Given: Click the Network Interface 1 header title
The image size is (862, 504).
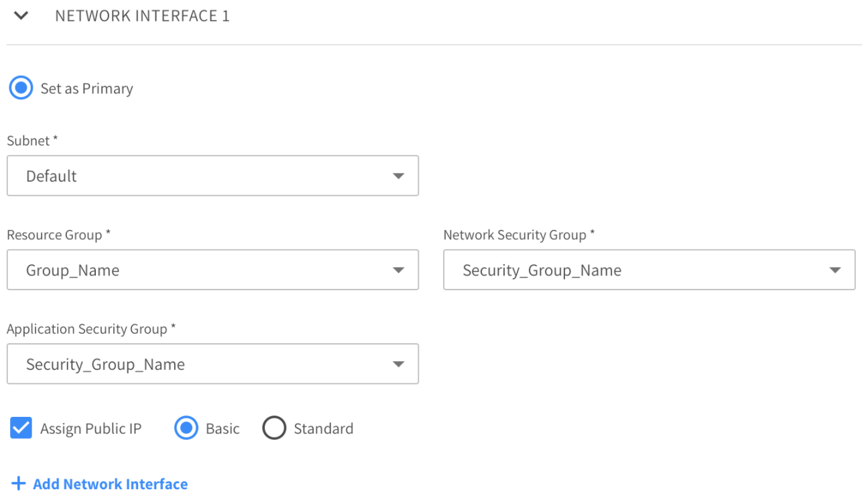Looking at the screenshot, I should (x=142, y=16).
